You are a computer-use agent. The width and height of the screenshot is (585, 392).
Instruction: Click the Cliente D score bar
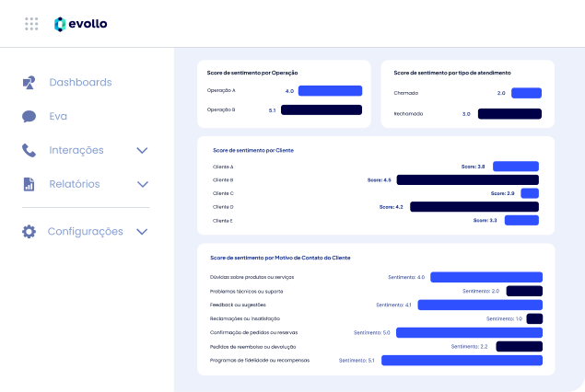[474, 207]
